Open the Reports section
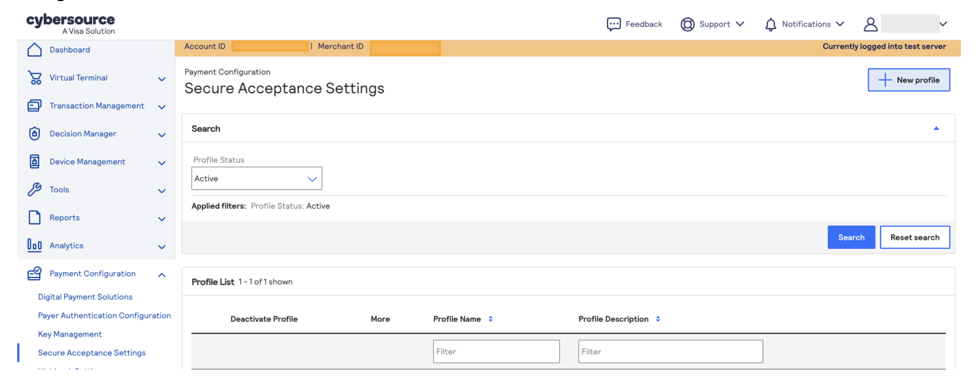 click(x=65, y=218)
